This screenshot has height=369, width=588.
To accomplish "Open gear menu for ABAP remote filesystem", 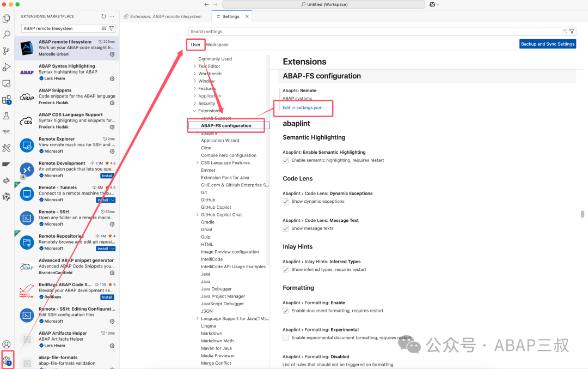I will pyautogui.click(x=112, y=55).
